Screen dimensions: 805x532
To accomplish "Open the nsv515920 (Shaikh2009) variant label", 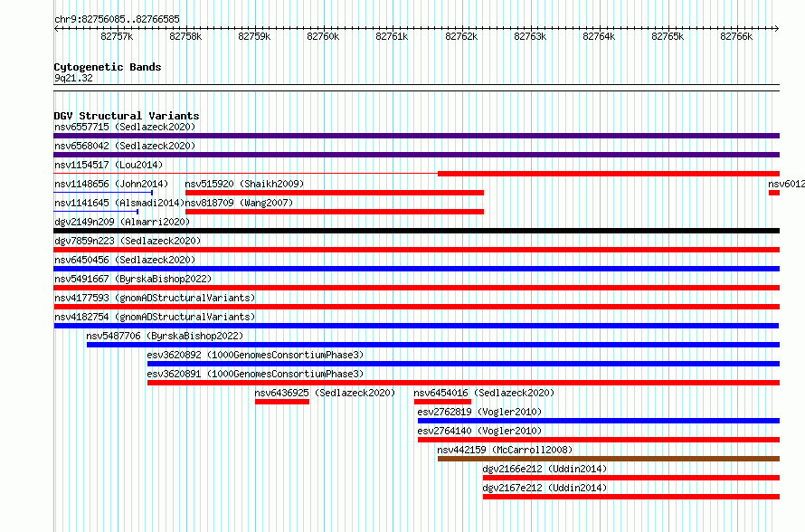I will [244, 184].
